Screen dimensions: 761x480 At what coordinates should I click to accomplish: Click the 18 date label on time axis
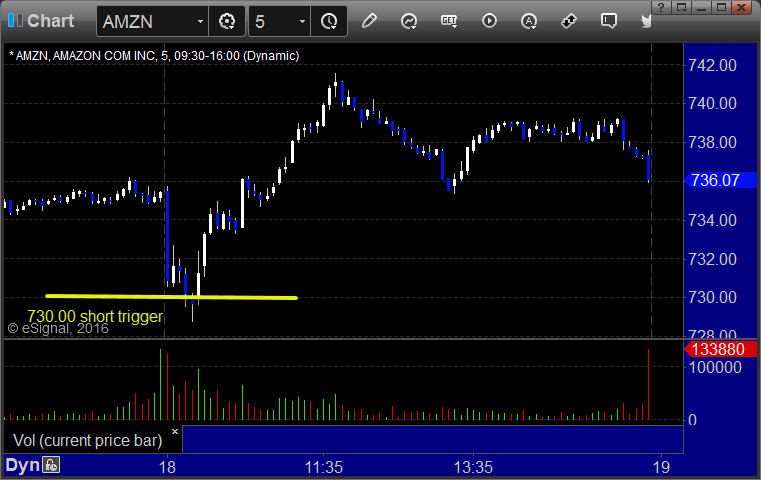[167, 467]
